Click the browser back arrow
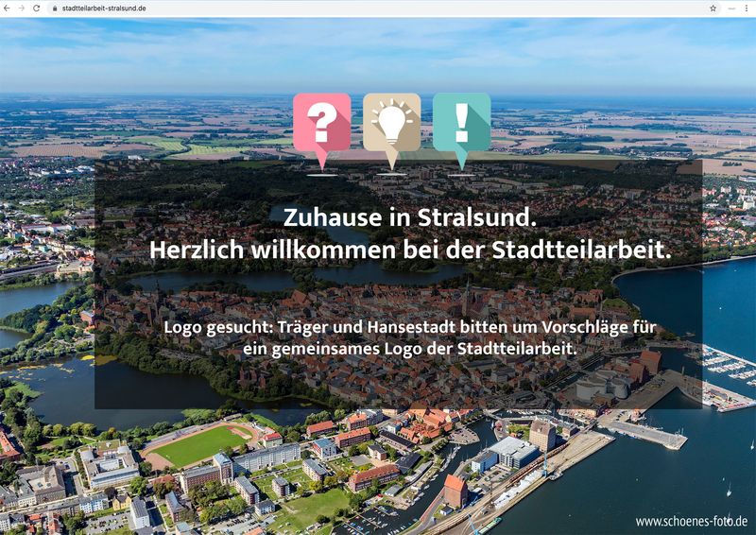Image resolution: width=756 pixels, height=535 pixels. (x=7, y=9)
